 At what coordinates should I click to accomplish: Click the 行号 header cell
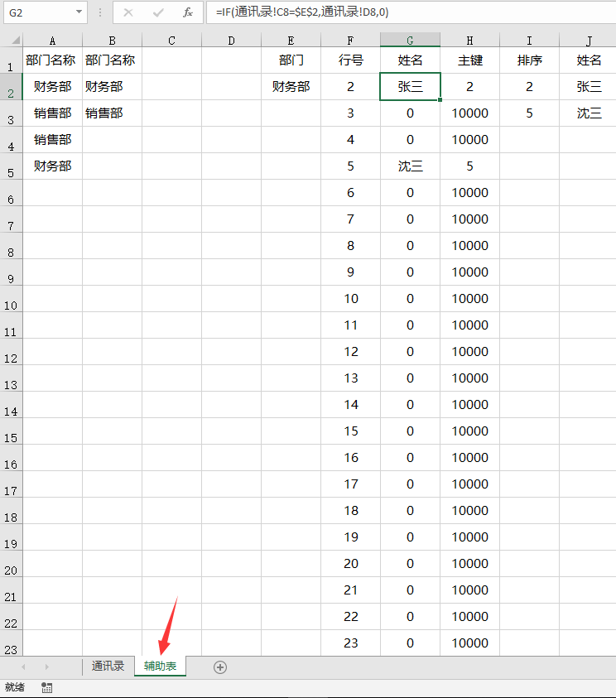coord(351,60)
